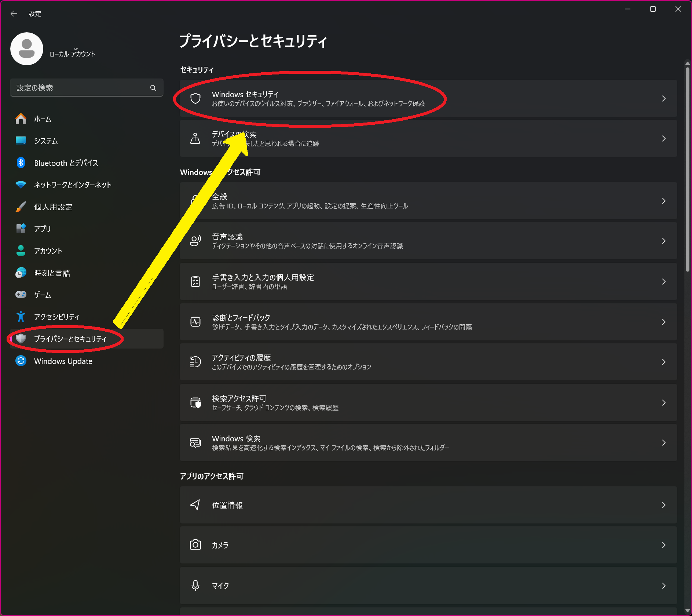
Task: Expand the デバイスの検索 row chevron
Action: point(663,138)
